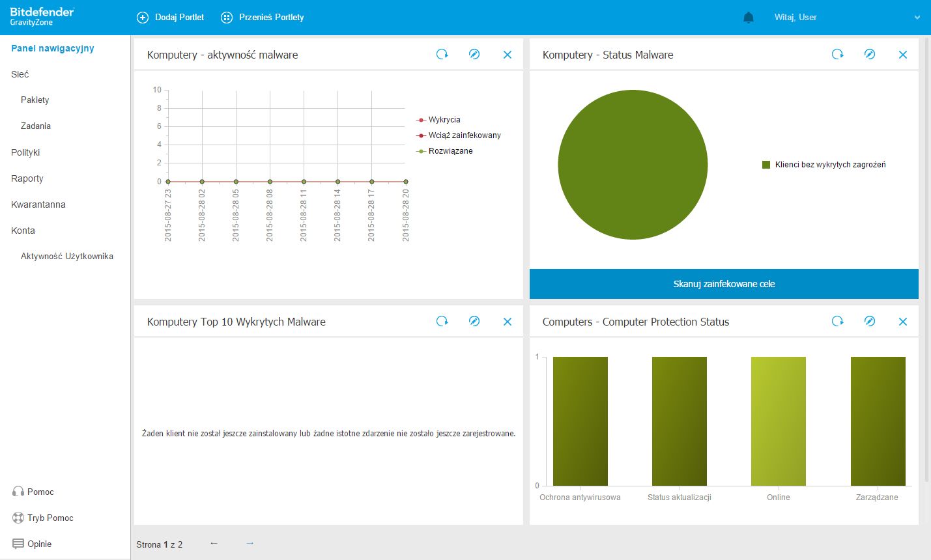
Task: Refresh the aktywność malware portlet
Action: click(x=442, y=55)
